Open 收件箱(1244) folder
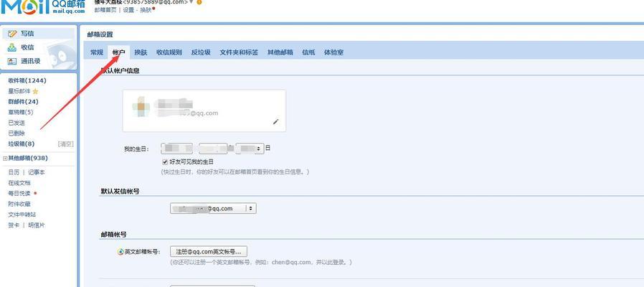This screenshot has width=644, height=287. click(x=27, y=80)
